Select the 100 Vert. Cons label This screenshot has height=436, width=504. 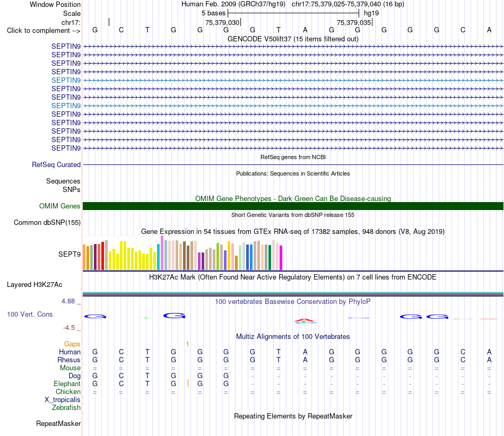30,314
